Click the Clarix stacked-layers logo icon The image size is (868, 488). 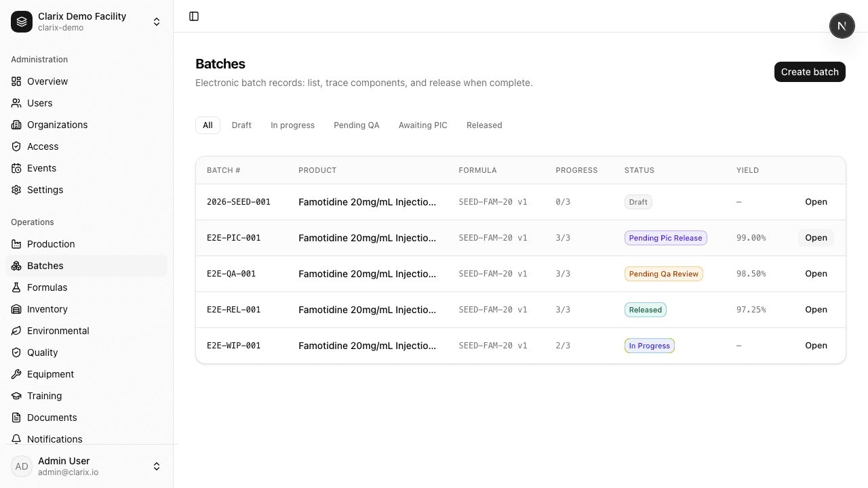pos(22,22)
